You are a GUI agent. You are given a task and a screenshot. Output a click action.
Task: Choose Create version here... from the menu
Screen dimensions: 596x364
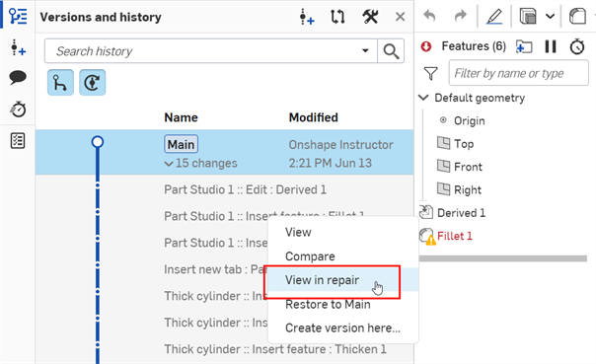pos(342,328)
